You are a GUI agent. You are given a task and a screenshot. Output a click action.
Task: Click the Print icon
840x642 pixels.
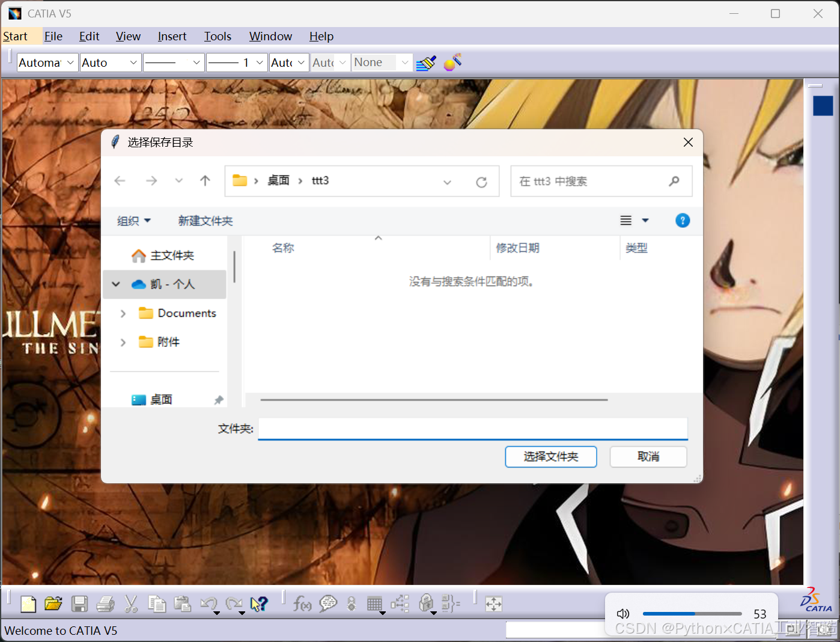click(105, 604)
